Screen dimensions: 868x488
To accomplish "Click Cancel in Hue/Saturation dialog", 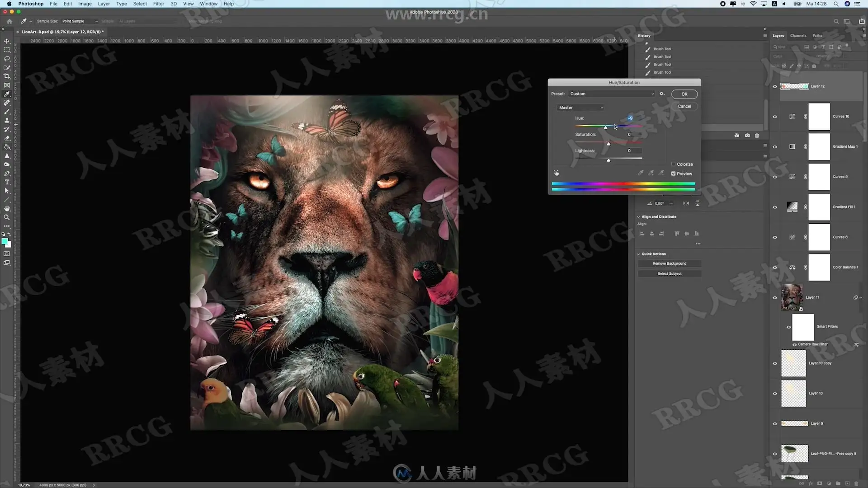I will (x=684, y=106).
